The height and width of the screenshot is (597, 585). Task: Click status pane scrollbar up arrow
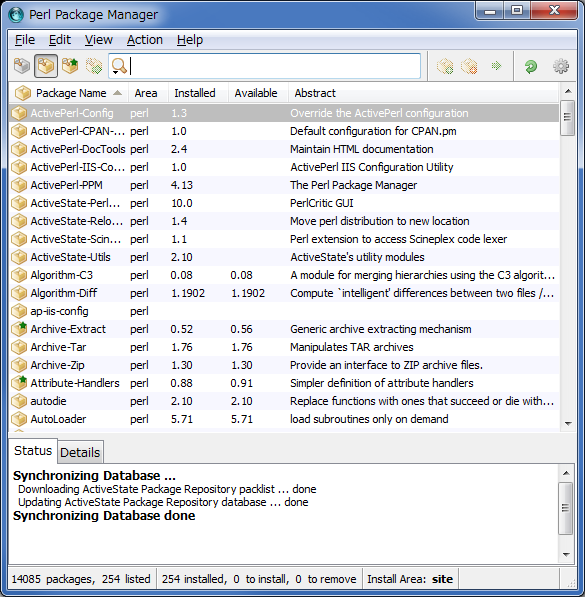click(566, 473)
